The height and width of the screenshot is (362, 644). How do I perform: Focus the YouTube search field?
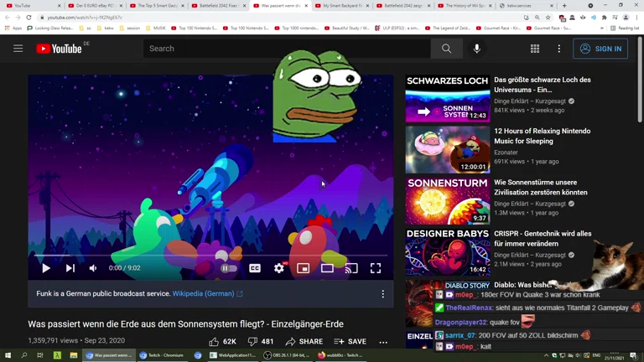point(287,49)
